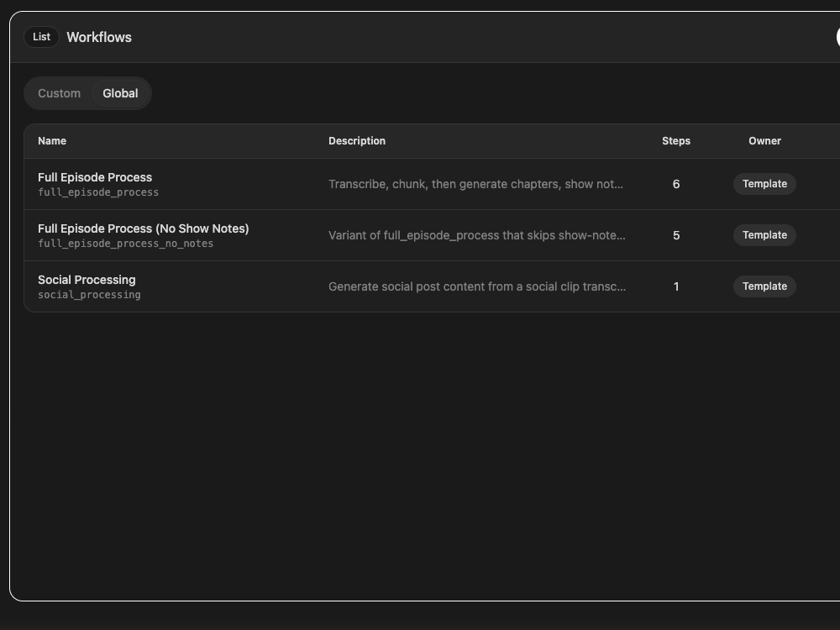Viewport: 840px width, 630px height.
Task: Click Template badge in Full Episode Process row
Action: pos(764,184)
